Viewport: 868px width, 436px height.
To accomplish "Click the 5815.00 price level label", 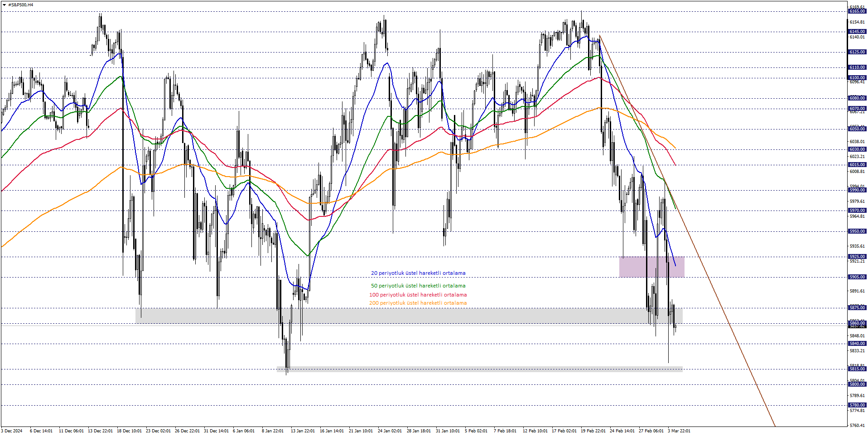I will pyautogui.click(x=857, y=369).
